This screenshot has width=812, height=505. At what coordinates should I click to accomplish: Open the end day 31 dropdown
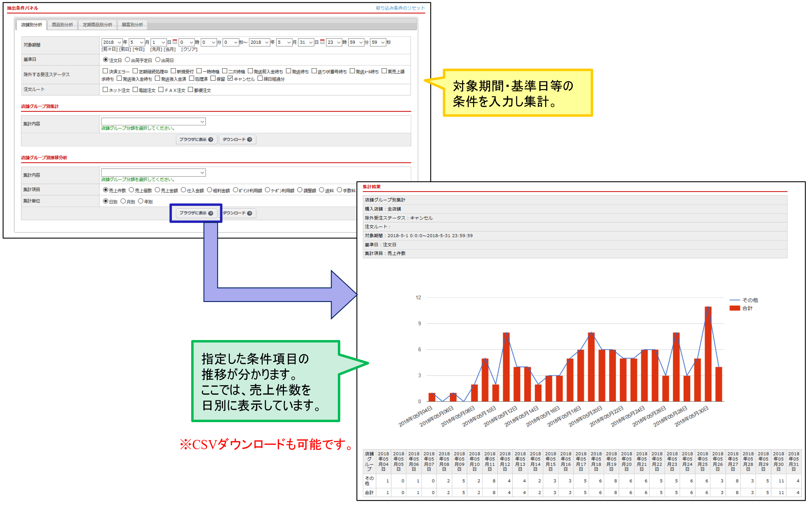pyautogui.click(x=306, y=42)
